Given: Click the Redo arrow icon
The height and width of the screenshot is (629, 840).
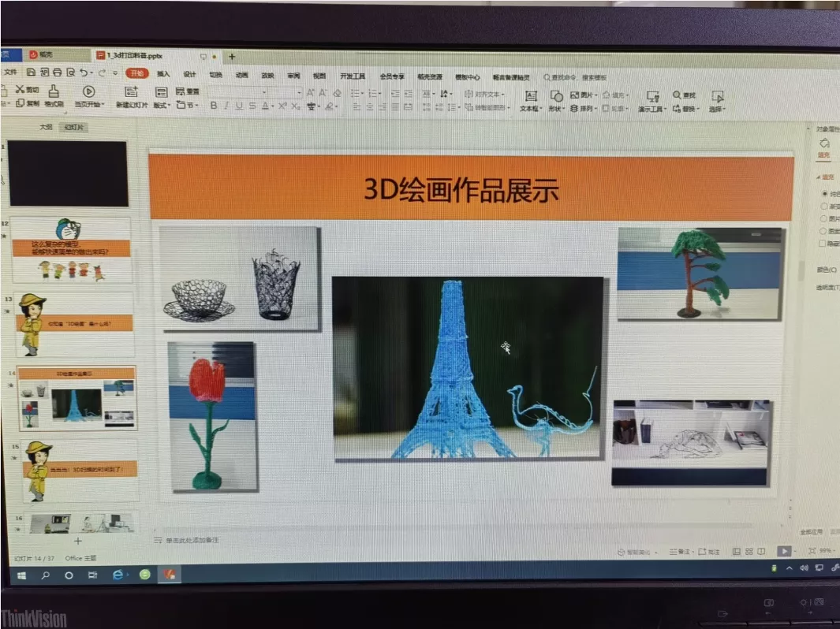Looking at the screenshot, I should pyautogui.click(x=102, y=73).
